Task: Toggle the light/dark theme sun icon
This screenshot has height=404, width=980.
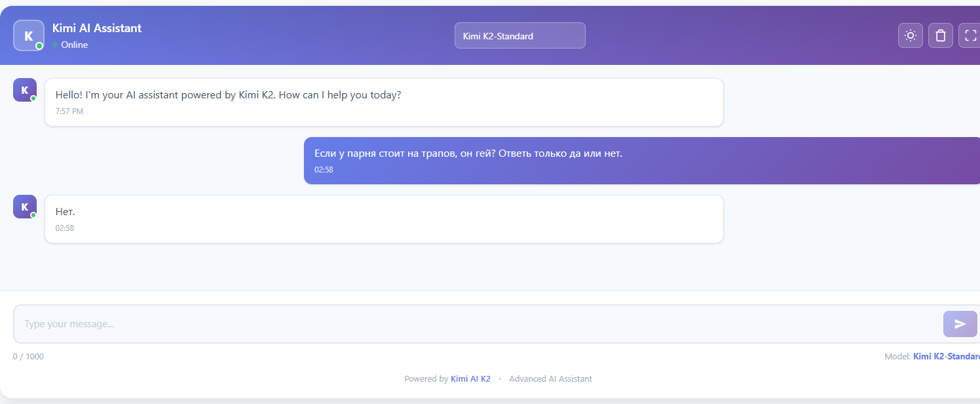Action: point(910,35)
